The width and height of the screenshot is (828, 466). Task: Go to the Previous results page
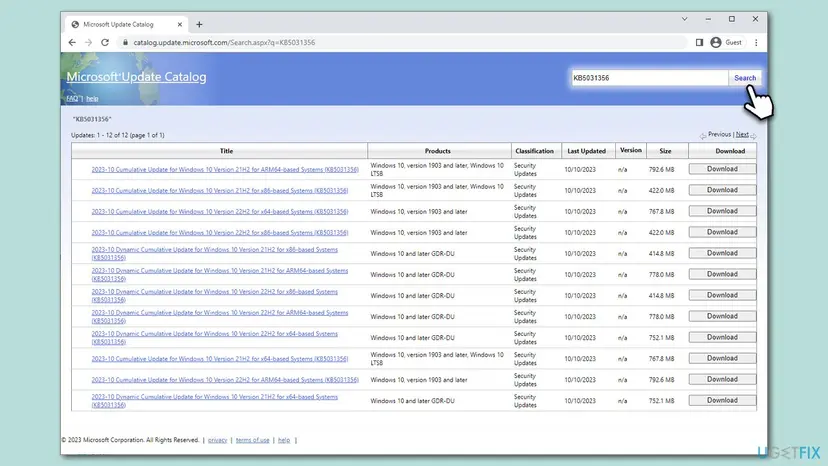pos(719,134)
